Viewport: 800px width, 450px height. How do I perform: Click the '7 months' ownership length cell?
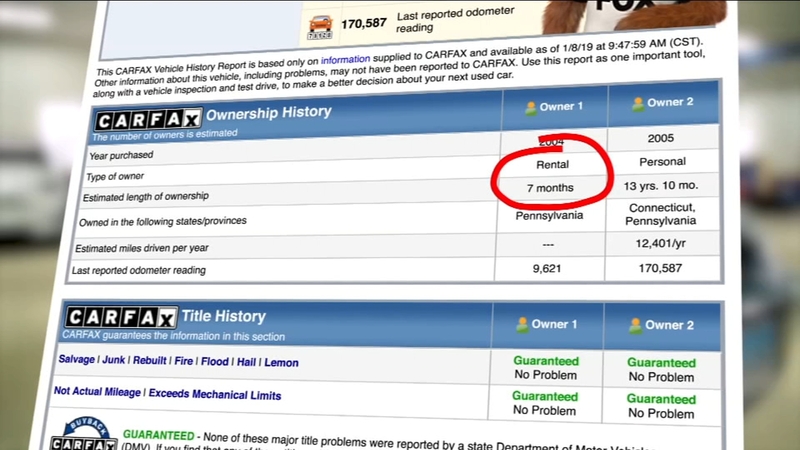[550, 188]
